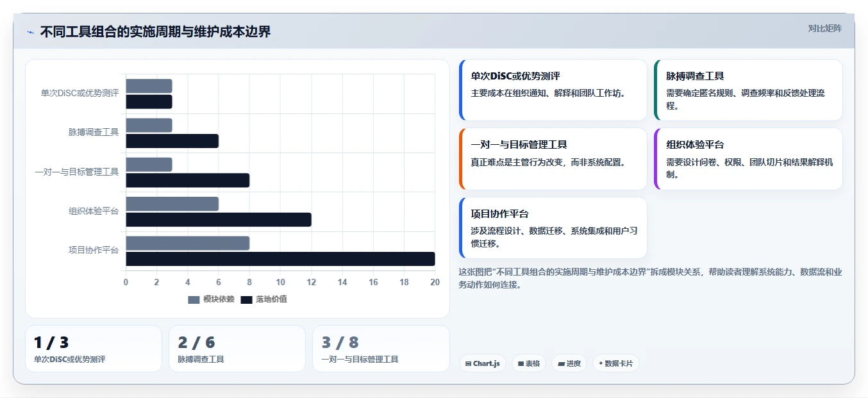Click the Chart.js tag
This screenshot has height=398, width=868.
click(x=483, y=363)
